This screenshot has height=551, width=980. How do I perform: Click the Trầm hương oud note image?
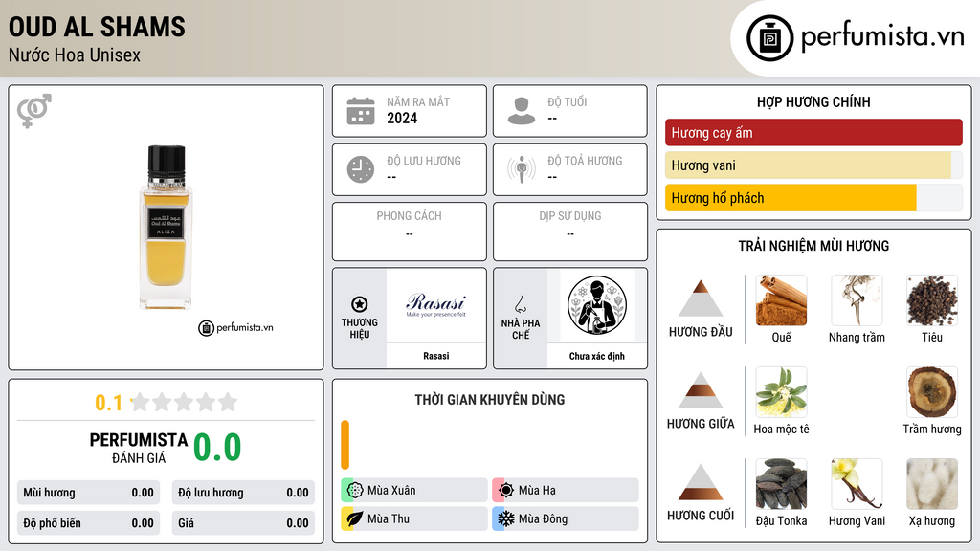(932, 392)
